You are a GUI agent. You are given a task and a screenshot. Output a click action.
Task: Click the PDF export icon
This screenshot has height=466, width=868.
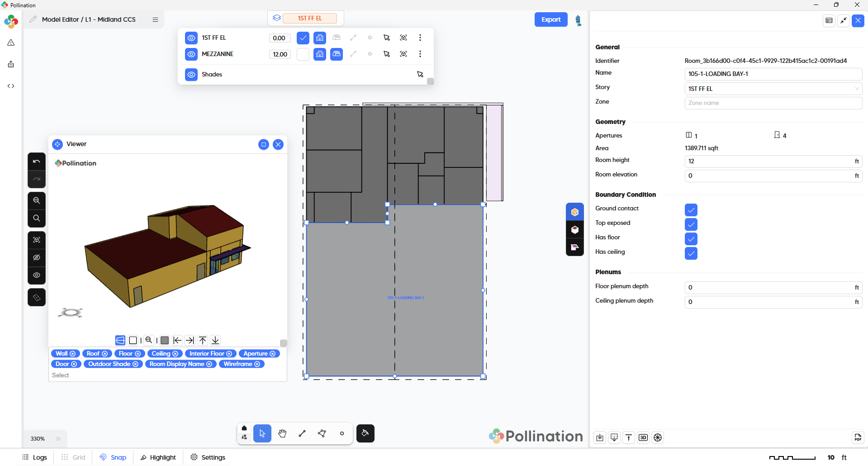tap(858, 437)
